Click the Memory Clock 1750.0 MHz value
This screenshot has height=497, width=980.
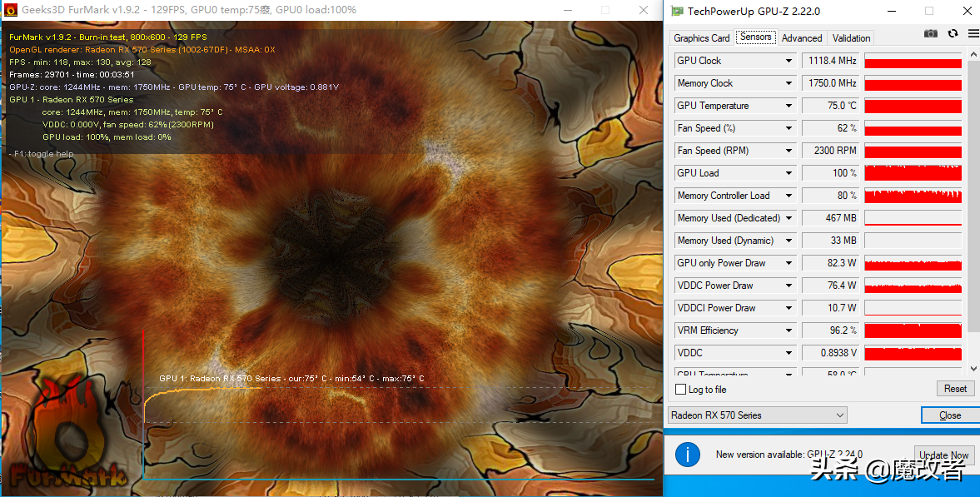[x=831, y=83]
